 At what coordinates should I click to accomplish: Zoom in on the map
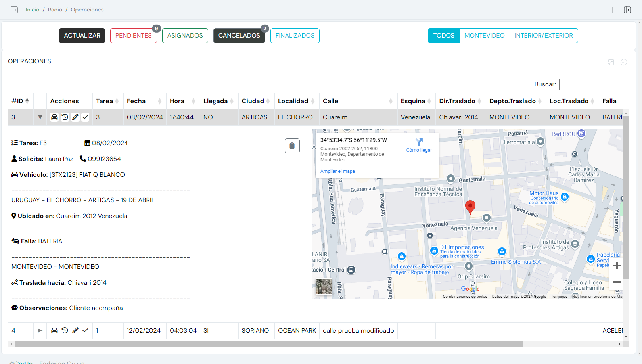(617, 266)
